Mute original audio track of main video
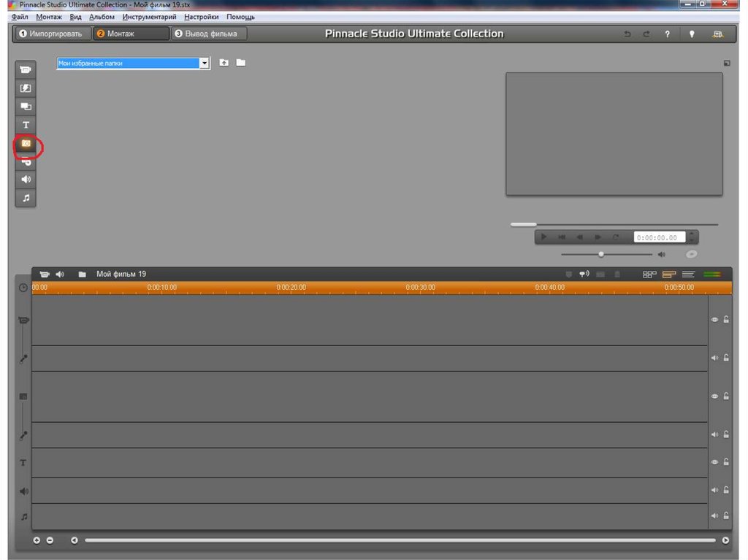The height and width of the screenshot is (560, 748). point(714,358)
